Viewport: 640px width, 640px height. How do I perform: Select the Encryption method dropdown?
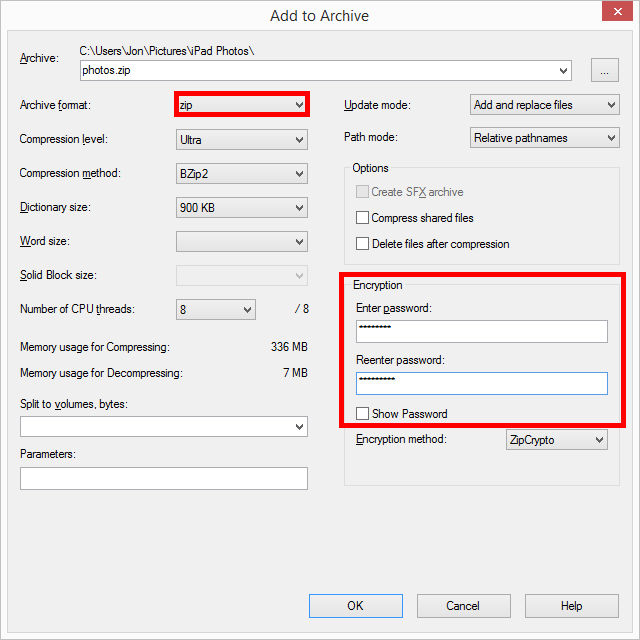[x=557, y=440]
